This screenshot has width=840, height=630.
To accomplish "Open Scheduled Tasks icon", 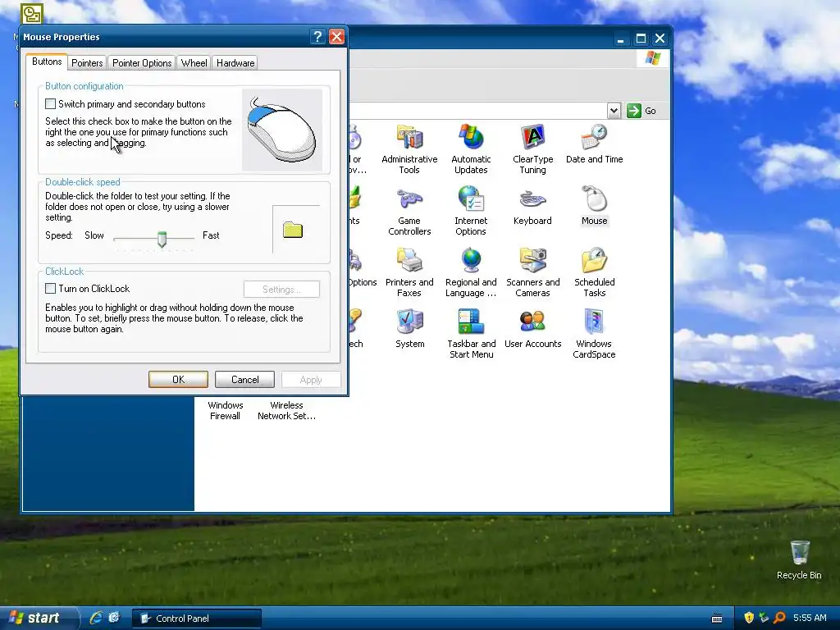I will [594, 272].
